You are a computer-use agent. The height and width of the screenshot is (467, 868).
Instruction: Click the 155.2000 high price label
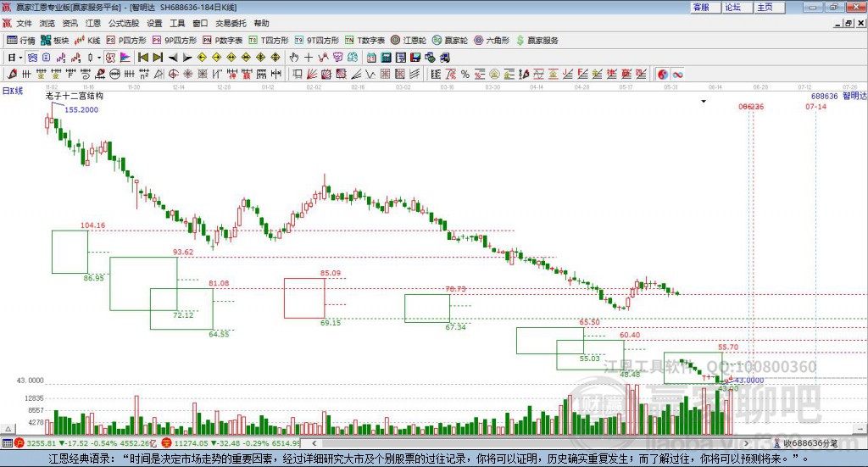click(x=81, y=109)
